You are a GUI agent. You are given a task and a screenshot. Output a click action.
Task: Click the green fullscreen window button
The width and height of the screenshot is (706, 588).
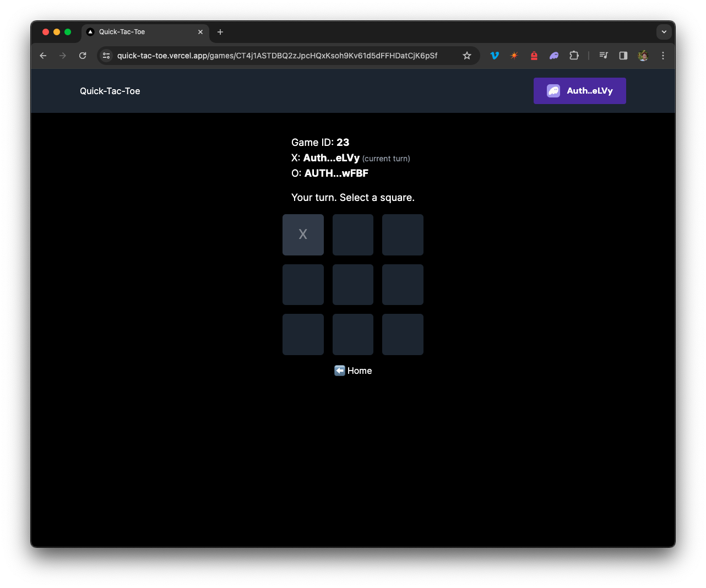tap(68, 32)
